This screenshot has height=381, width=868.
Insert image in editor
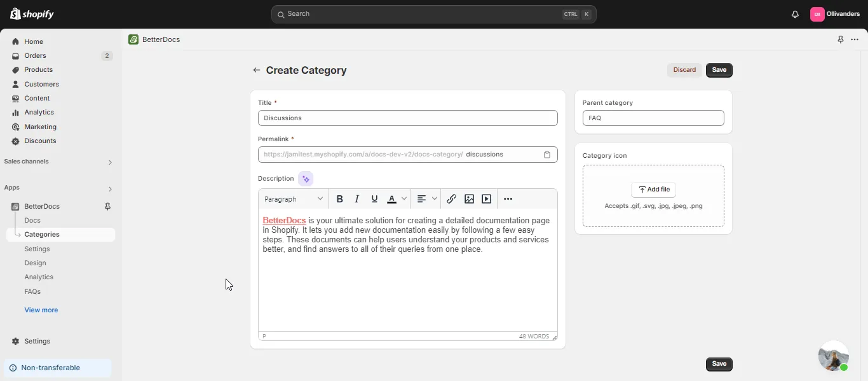469,199
